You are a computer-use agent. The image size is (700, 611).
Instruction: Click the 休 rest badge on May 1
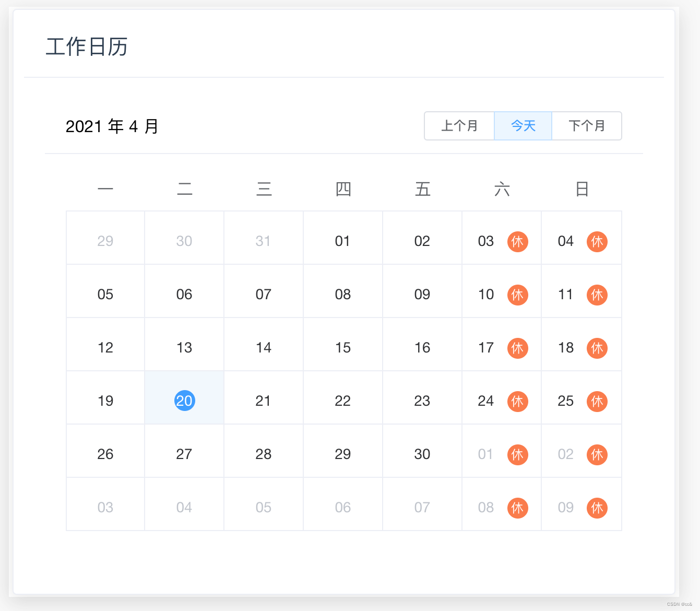[x=518, y=455]
